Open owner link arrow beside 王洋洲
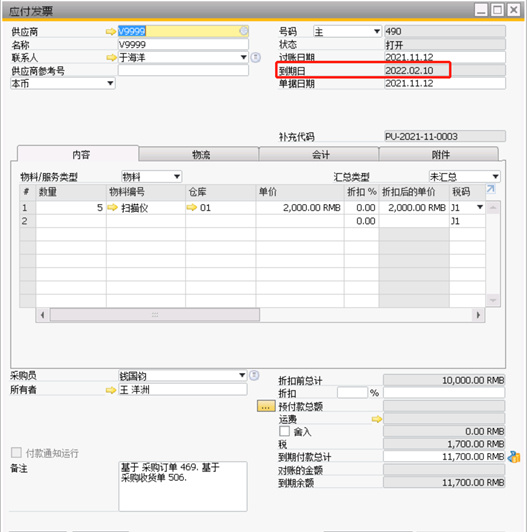 111,390
